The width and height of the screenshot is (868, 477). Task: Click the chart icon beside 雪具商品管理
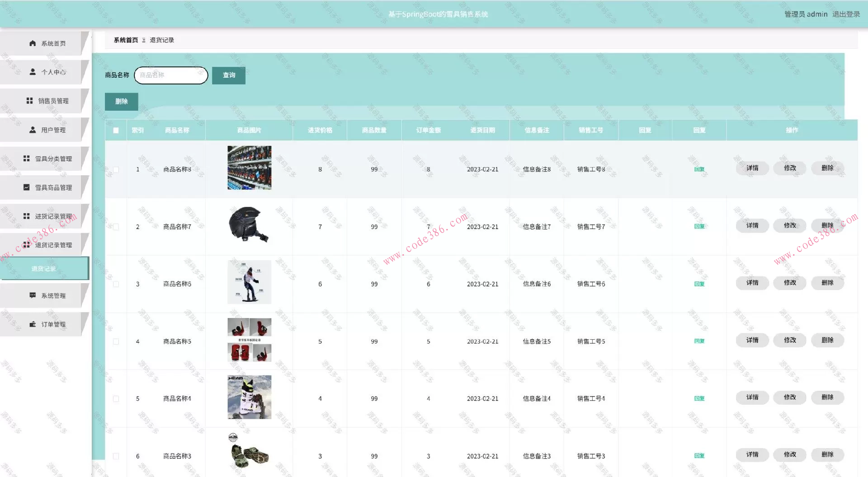27,187
